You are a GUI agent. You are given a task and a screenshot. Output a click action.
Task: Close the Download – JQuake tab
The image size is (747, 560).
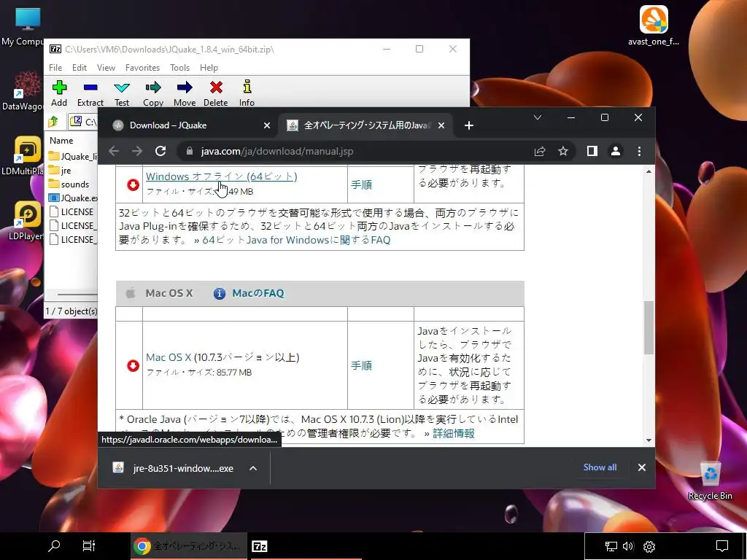click(x=267, y=125)
